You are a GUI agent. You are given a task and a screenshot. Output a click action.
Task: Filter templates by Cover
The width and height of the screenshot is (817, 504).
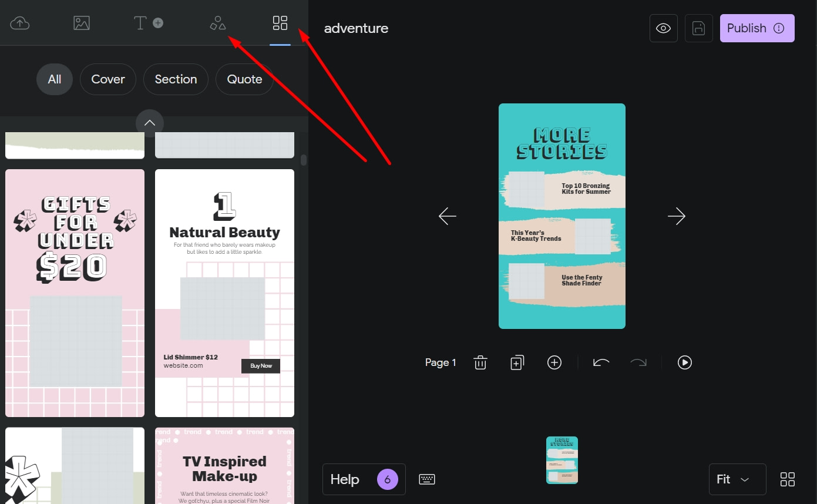click(x=107, y=79)
